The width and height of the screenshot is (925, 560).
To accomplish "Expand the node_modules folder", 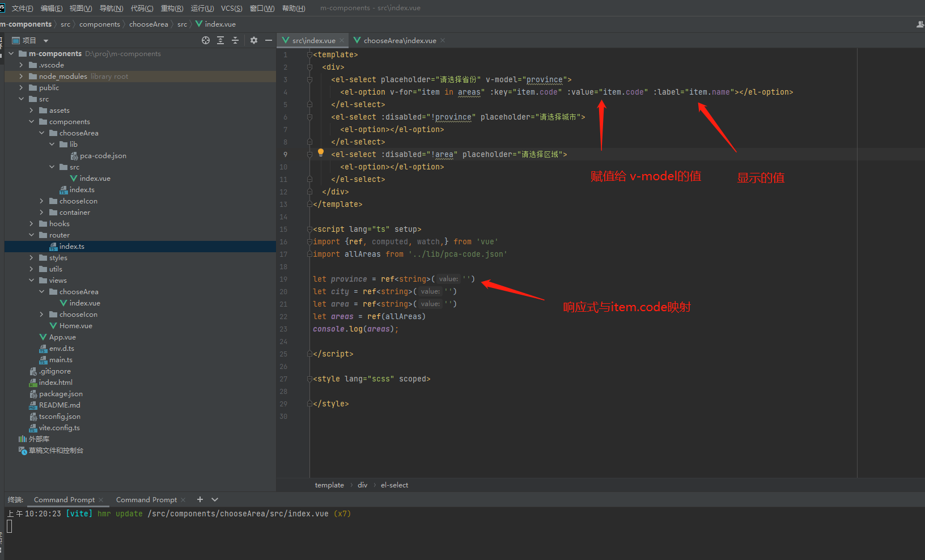I will 22,77.
